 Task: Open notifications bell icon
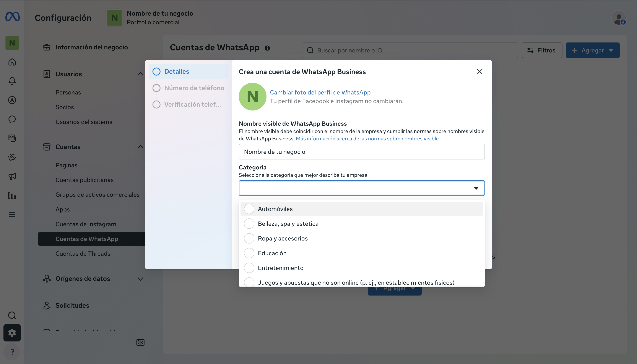pos(12,81)
